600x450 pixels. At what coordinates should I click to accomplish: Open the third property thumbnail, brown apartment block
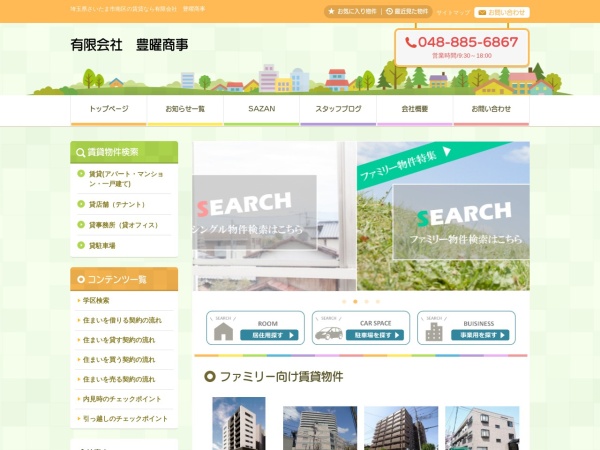click(401, 428)
